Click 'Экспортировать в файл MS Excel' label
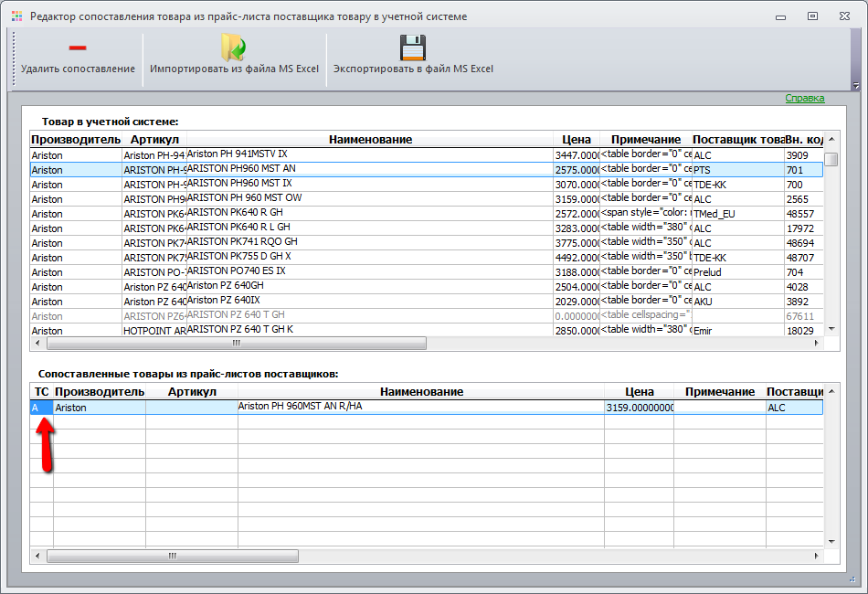 click(413, 69)
